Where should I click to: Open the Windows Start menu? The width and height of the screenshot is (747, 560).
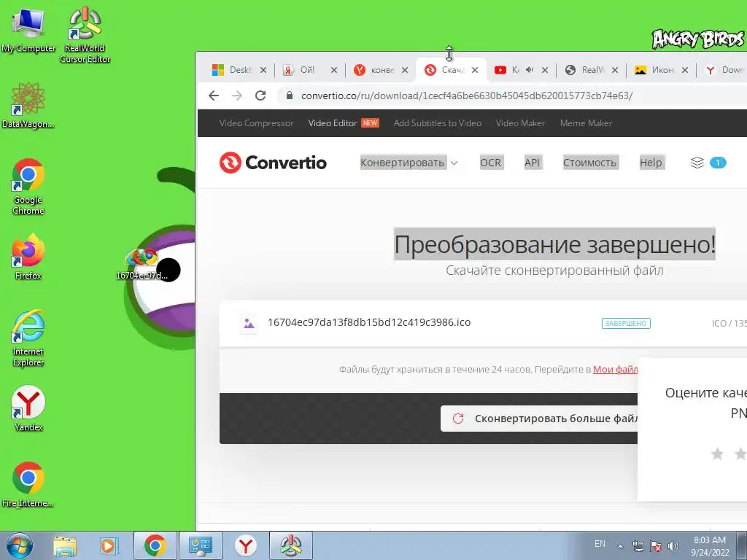tap(20, 545)
